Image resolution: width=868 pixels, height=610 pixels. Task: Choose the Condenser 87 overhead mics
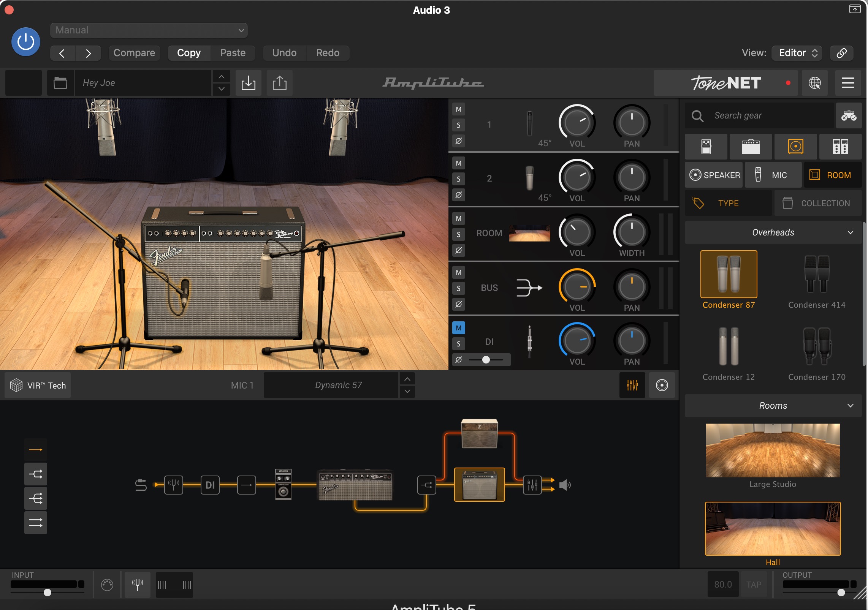[729, 274]
